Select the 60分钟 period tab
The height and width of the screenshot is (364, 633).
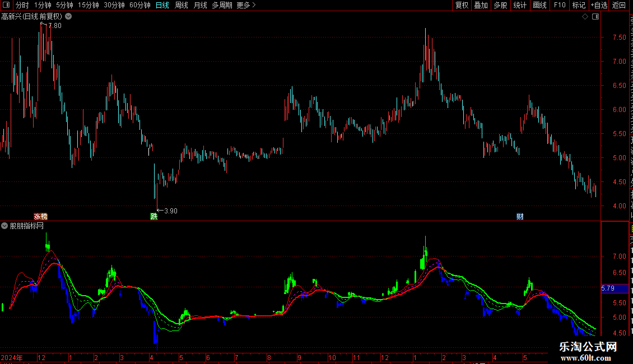point(140,5)
